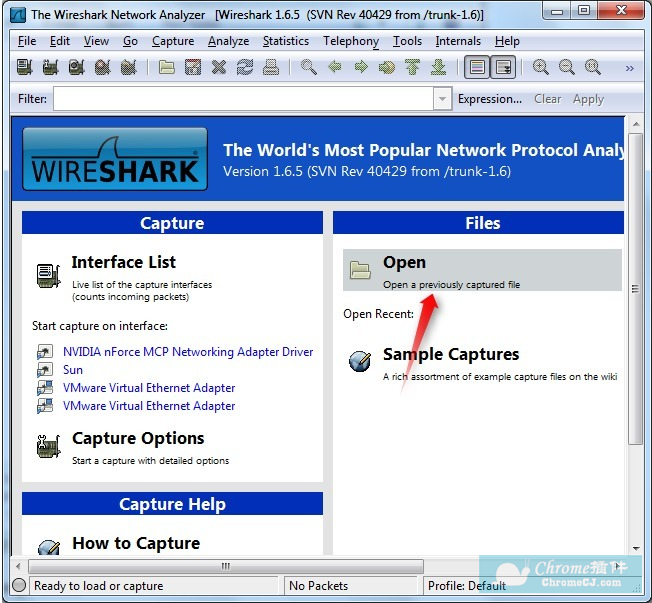The image size is (652, 603).
Task: Click the go forward arrow icon
Action: pos(361,67)
